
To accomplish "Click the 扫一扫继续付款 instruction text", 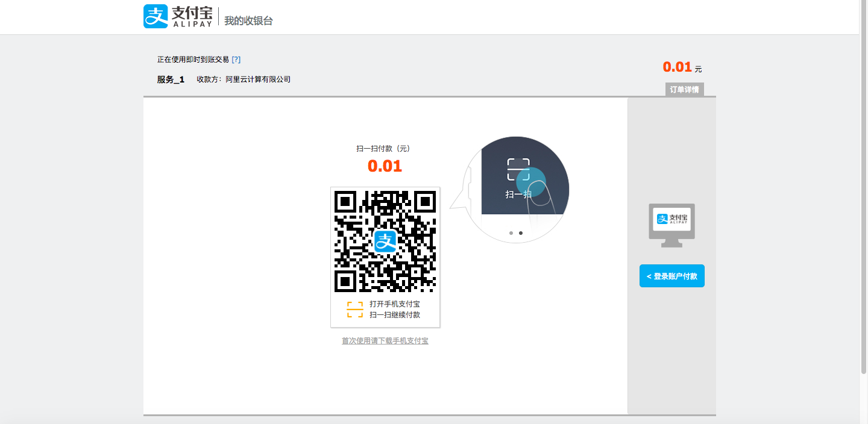I will [395, 315].
